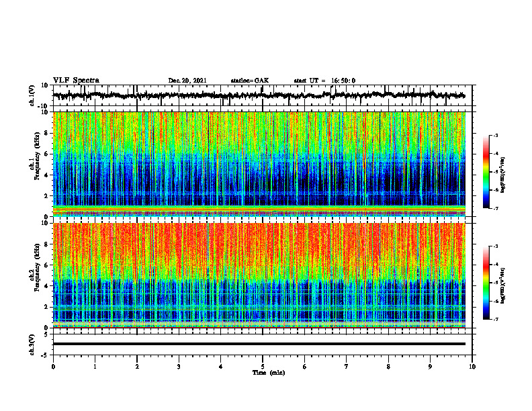
Task: Click the ch.2 color bar log(PSD) label
Action: coord(503,285)
